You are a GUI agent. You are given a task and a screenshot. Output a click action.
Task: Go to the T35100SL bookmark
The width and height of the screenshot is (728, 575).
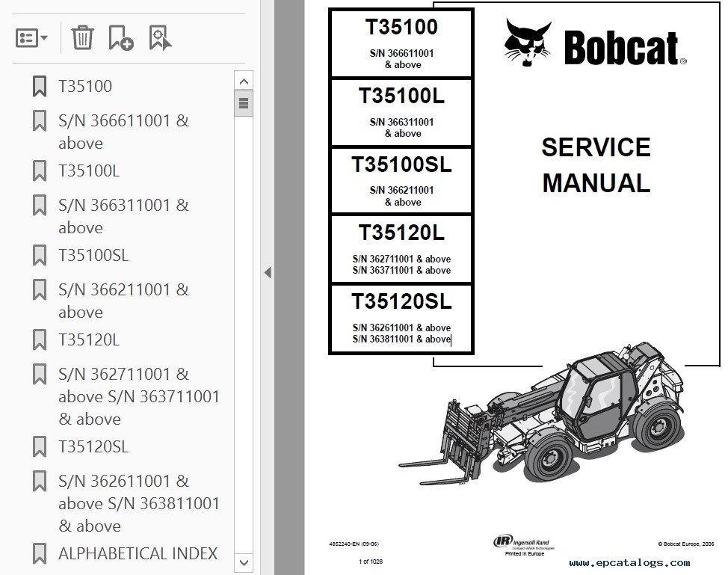click(93, 255)
